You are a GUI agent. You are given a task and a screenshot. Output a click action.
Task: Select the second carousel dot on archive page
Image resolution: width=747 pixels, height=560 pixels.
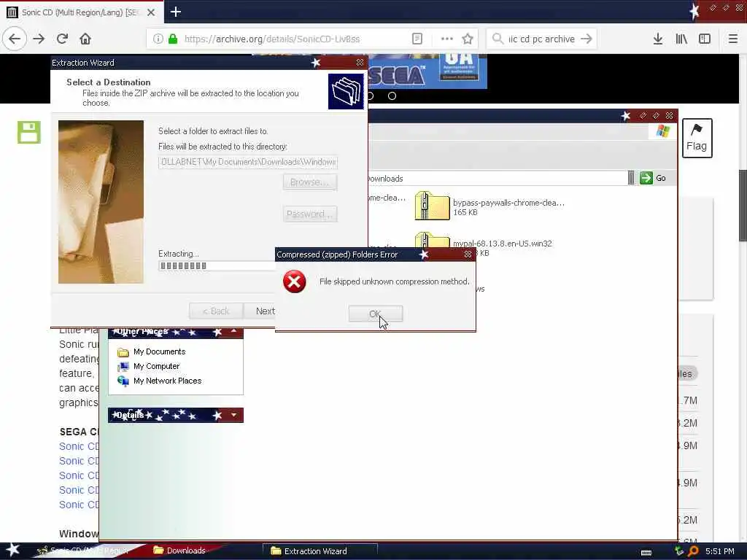click(x=392, y=96)
